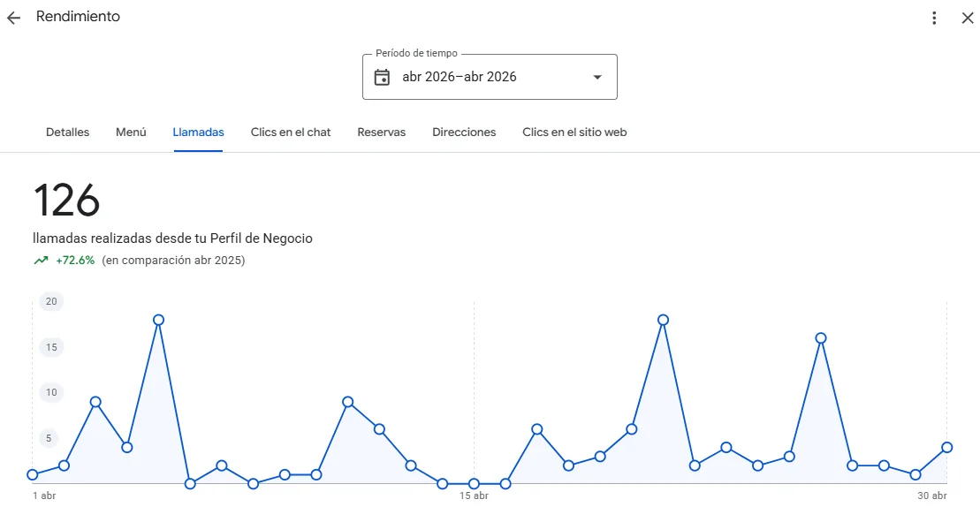Click the y-axis label 5
Viewport: 980px width, 507px height.
pos(49,438)
